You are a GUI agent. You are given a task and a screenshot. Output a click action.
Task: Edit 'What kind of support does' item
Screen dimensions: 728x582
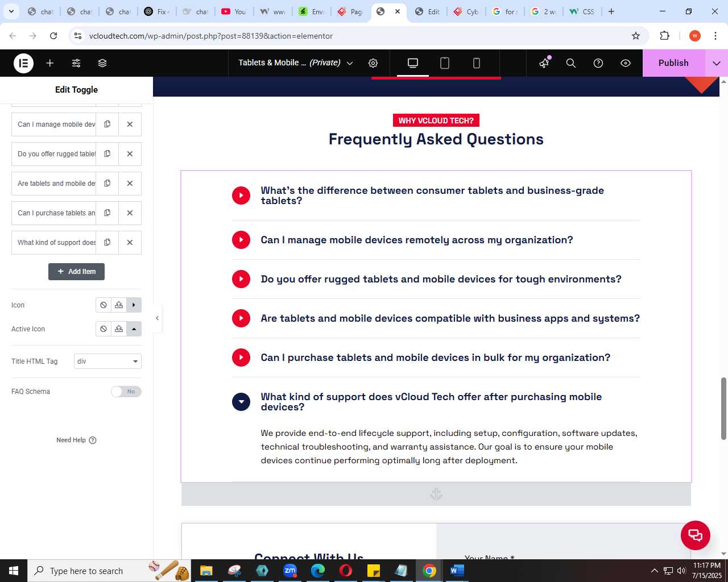[54, 242]
